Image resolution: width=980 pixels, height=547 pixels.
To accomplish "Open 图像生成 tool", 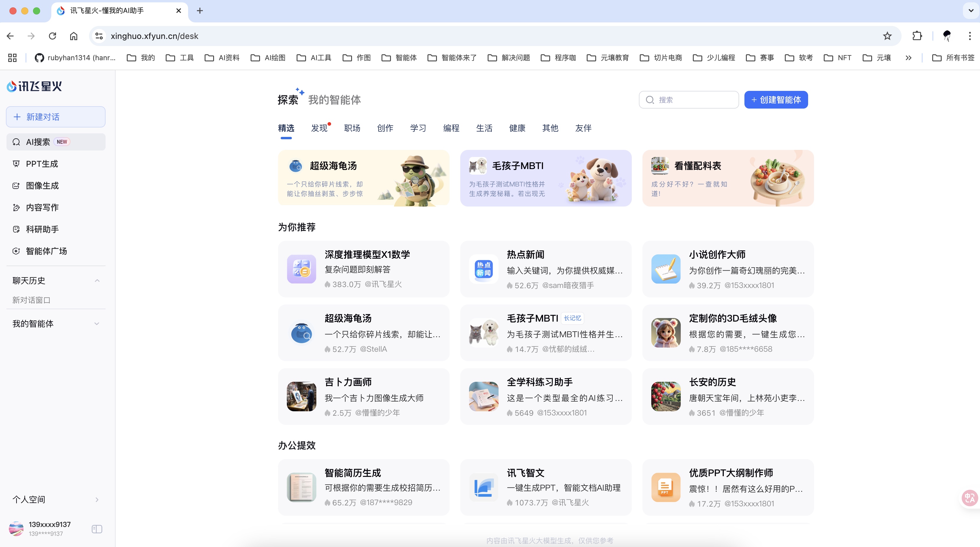I will click(56, 185).
